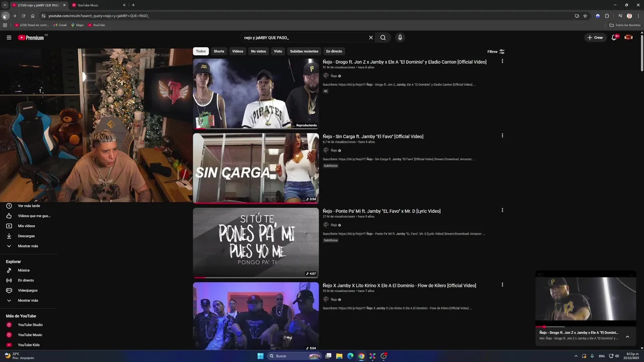Image resolution: width=644 pixels, height=362 pixels.
Task: Open options menu for Ñejo - Sin Carga video
Action: 502,136
